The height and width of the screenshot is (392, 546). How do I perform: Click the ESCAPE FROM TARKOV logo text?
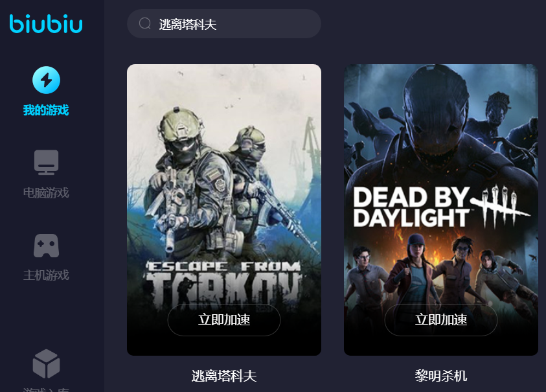[223, 284]
